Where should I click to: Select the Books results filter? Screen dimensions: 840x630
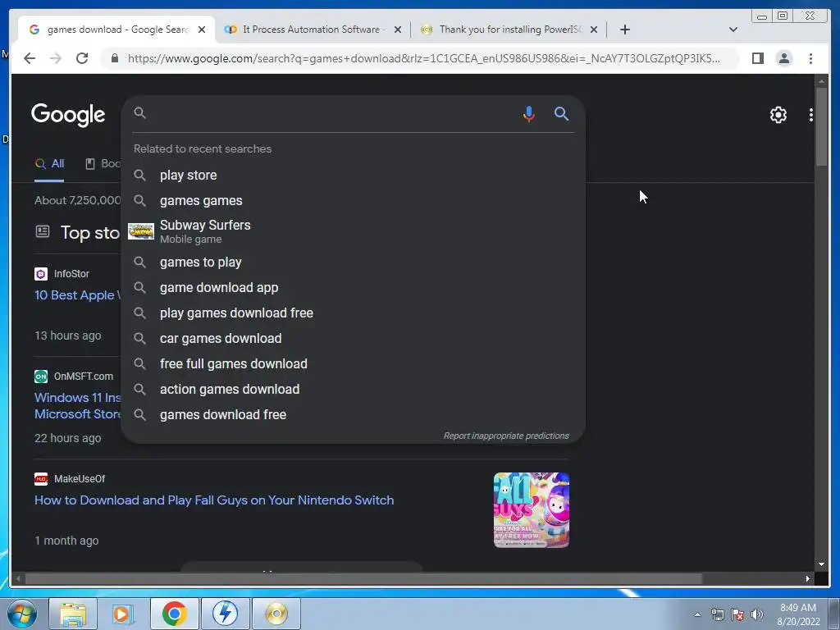tap(103, 164)
